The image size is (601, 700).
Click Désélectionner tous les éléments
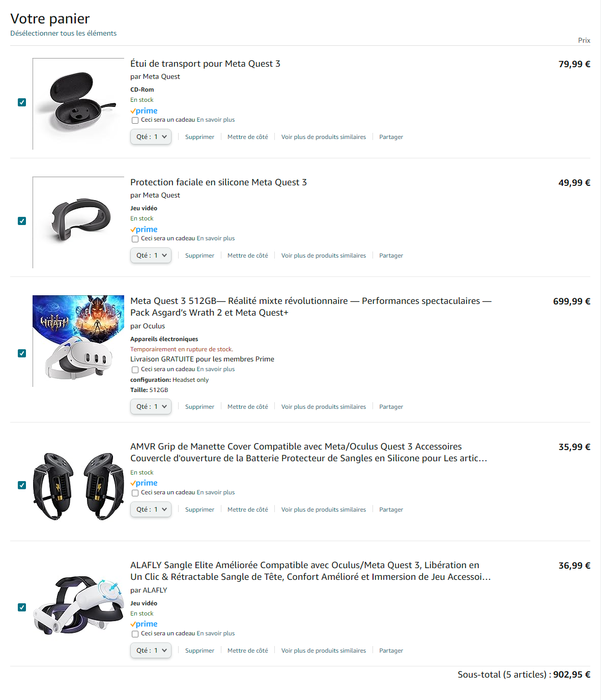64,33
